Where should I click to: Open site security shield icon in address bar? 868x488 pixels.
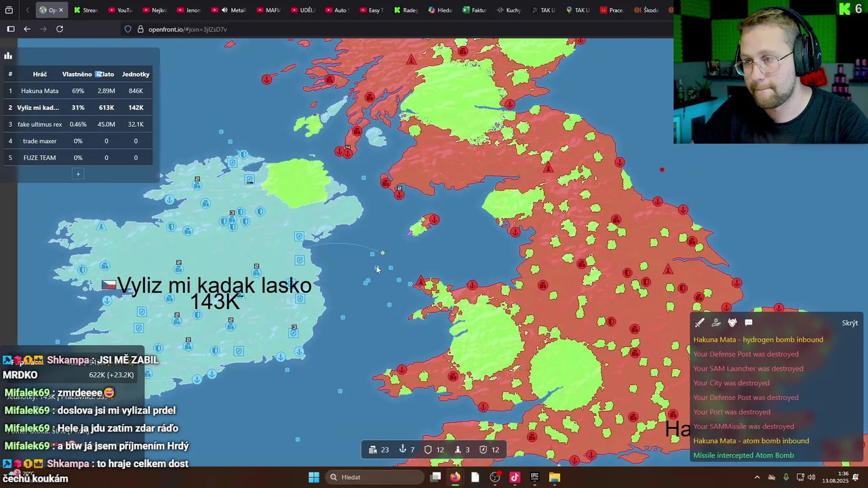128,29
